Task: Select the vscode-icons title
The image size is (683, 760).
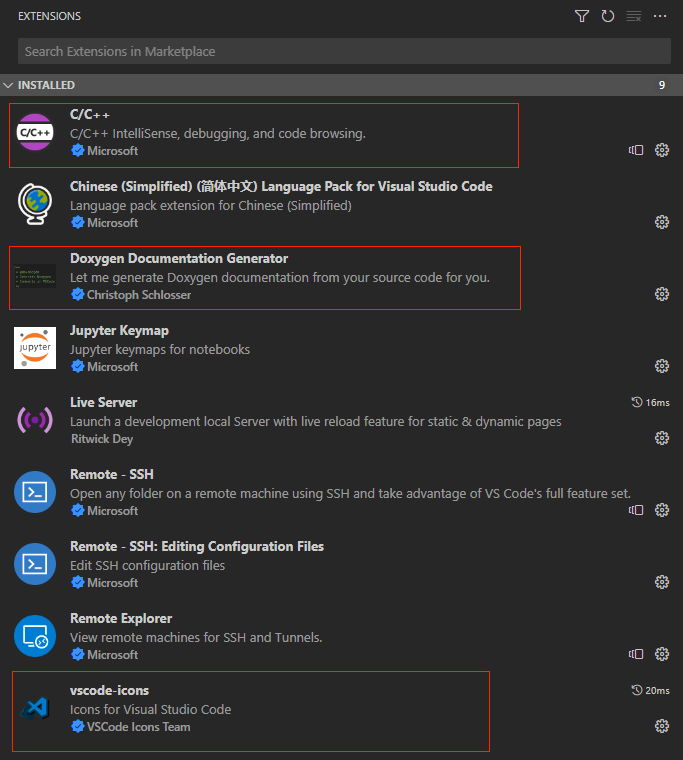Action: tap(110, 690)
